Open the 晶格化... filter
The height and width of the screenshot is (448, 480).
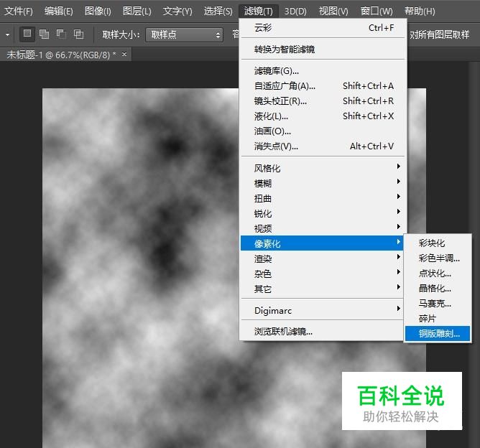438,288
